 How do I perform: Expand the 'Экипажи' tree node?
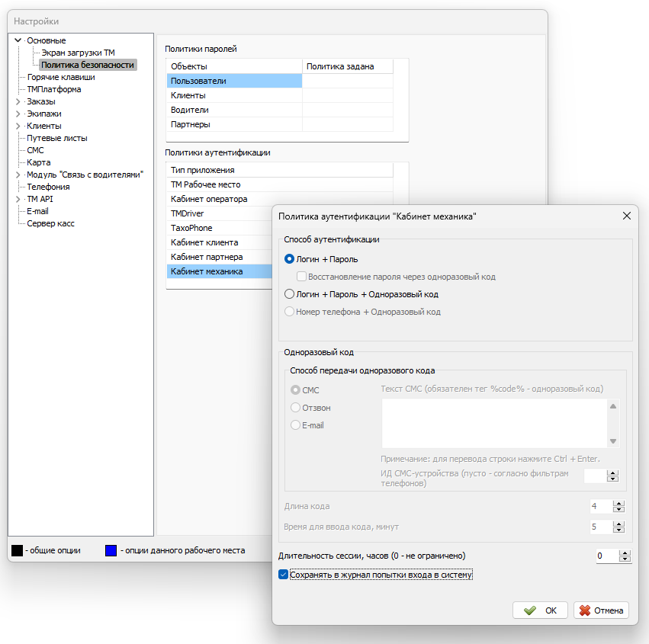tap(18, 114)
